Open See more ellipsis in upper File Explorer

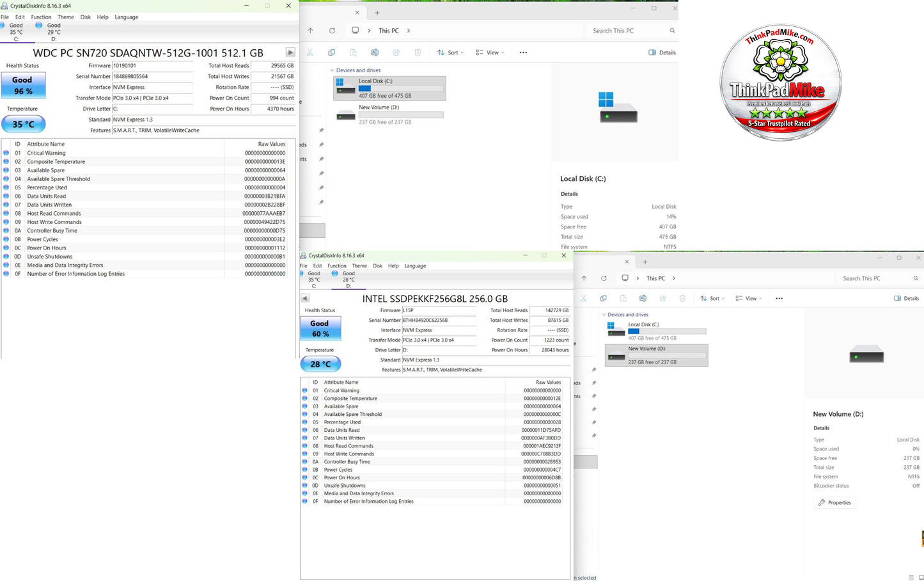pos(523,52)
